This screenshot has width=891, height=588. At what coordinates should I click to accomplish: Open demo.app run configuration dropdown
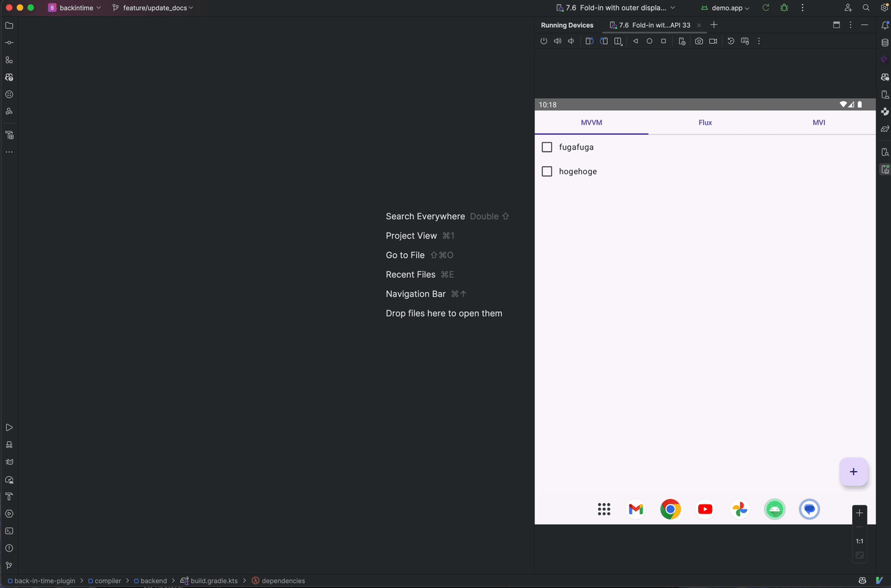725,8
